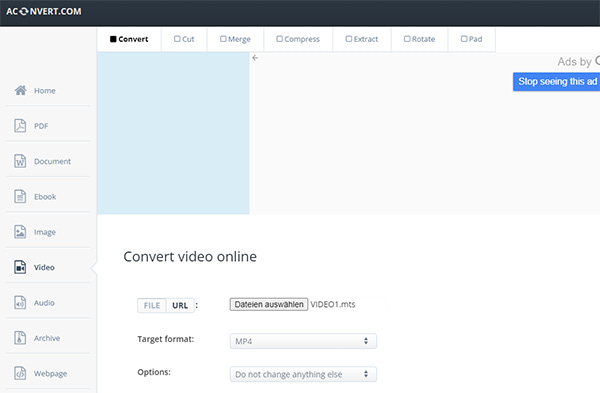Select the URL source toggle
The width and height of the screenshot is (600, 393).
point(180,305)
